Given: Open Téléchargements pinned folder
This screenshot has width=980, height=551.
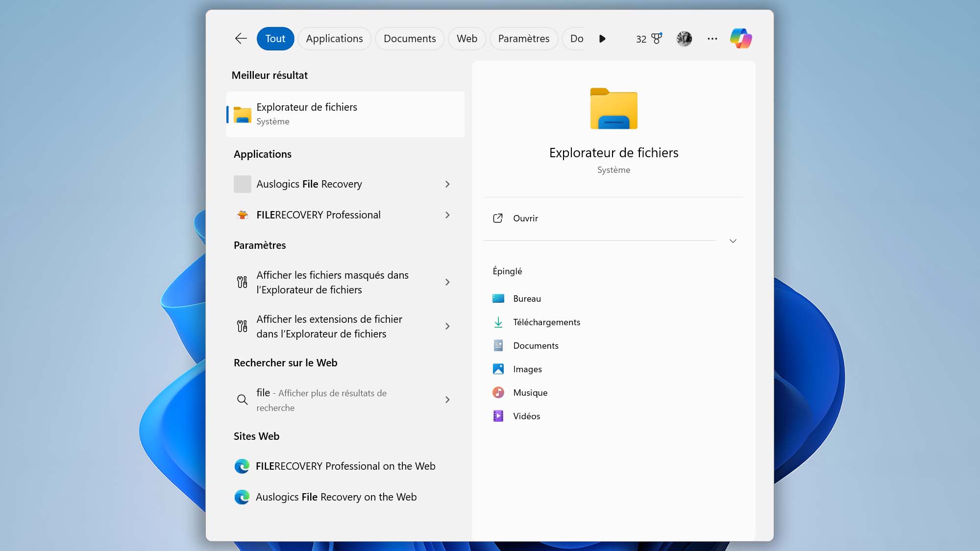Looking at the screenshot, I should (x=546, y=322).
